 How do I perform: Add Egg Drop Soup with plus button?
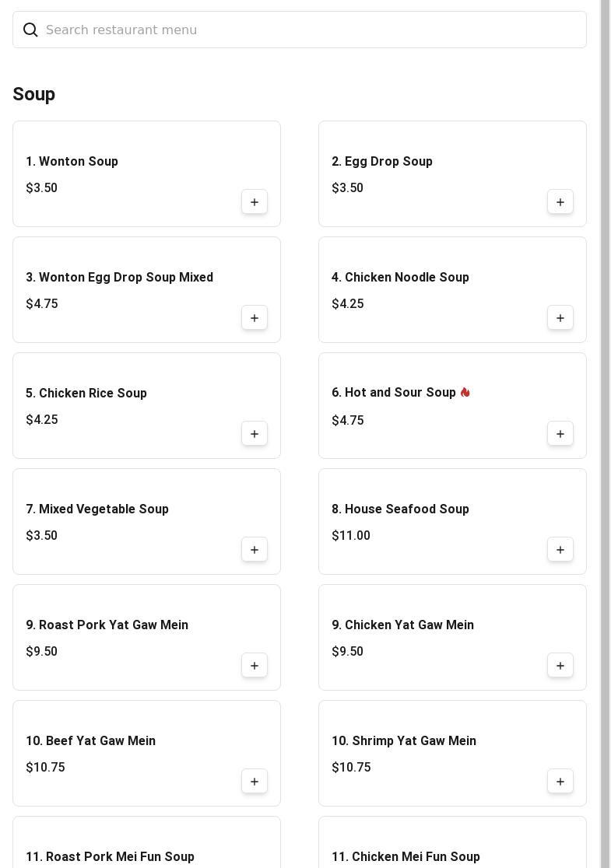pos(560,202)
